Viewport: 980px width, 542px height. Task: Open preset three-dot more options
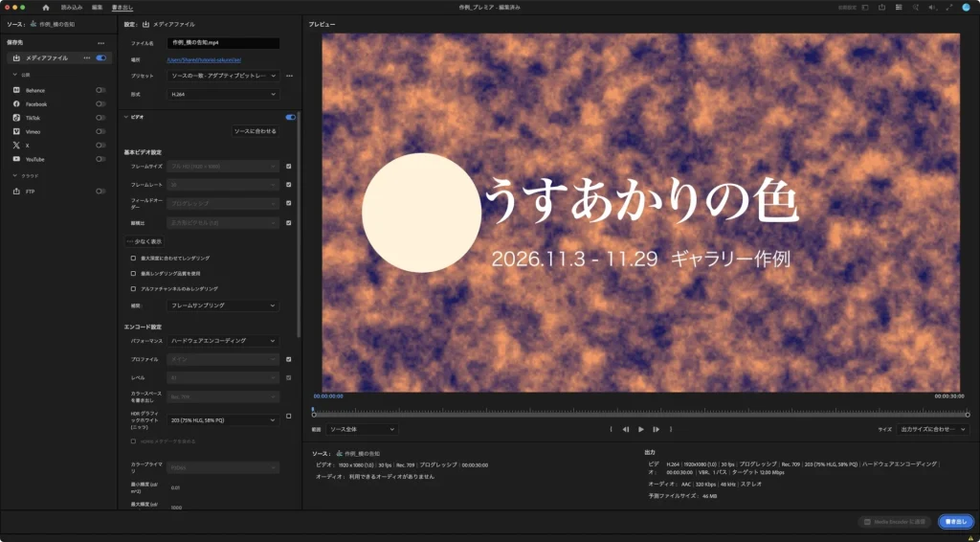click(289, 76)
